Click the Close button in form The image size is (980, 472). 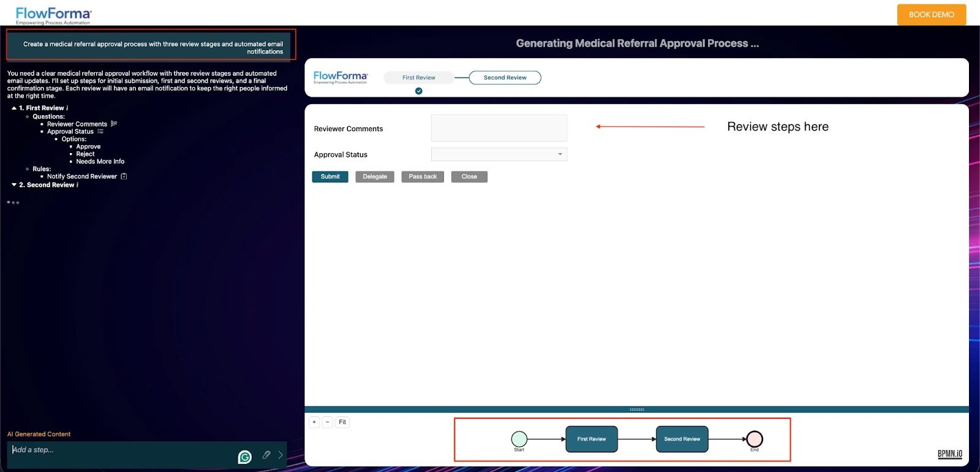pos(469,177)
